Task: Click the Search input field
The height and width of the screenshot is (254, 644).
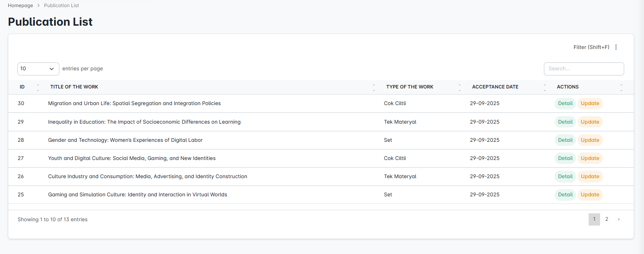Action: coord(583,69)
